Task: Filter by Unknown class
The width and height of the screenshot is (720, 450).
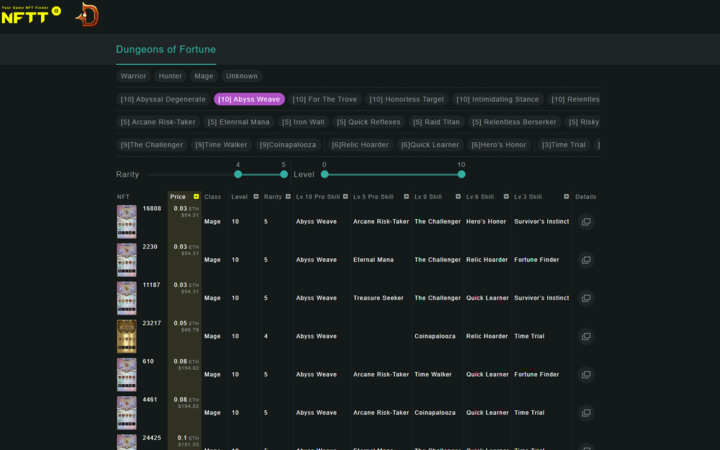Action: tap(242, 76)
